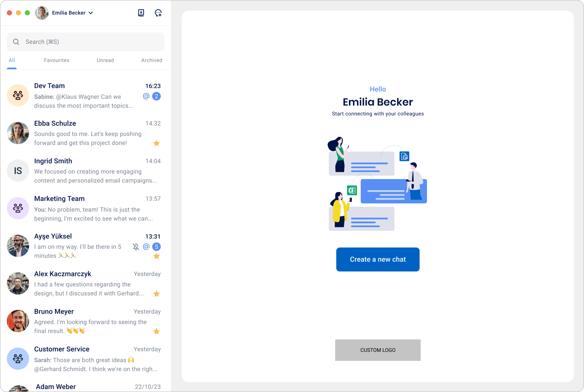Click the search magnifier icon
This screenshot has height=392, width=584.
pyautogui.click(x=16, y=42)
